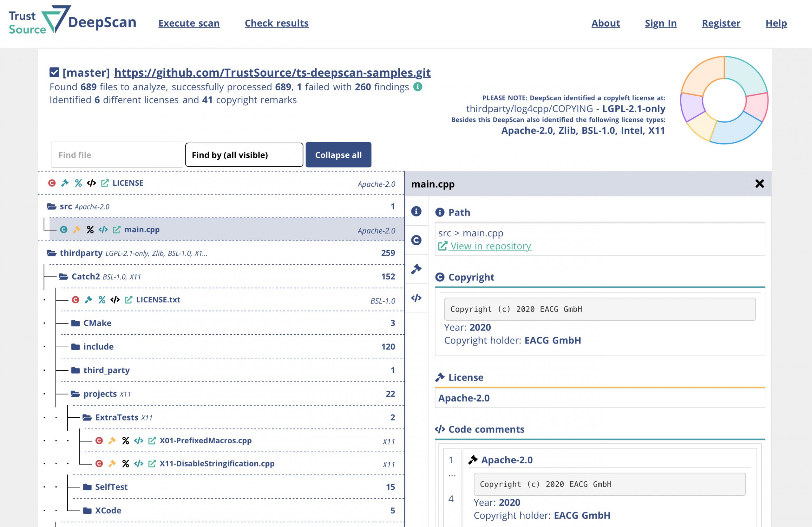
Task: Click gavel icon for X01-PrefixedMacros.cpp
Action: [x=112, y=441]
